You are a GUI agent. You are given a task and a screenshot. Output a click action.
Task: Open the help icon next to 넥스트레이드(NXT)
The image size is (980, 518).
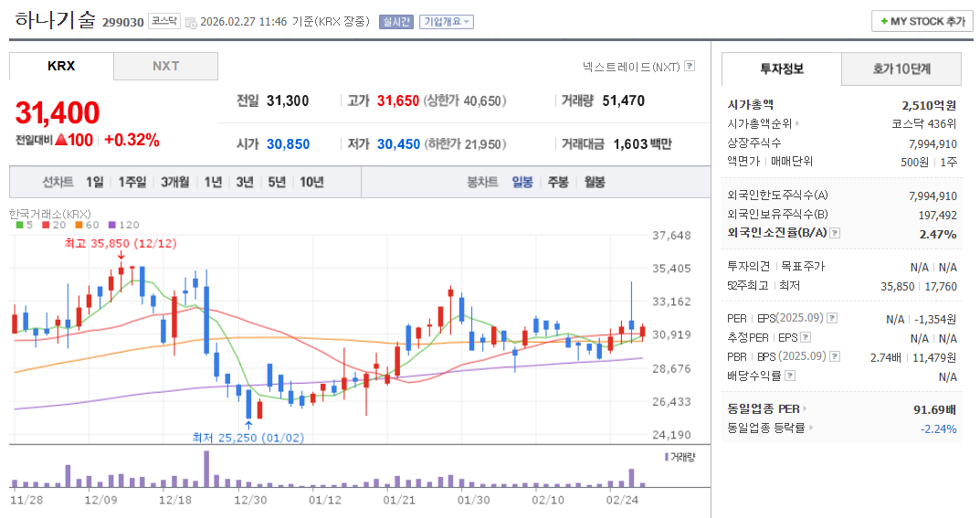click(690, 66)
